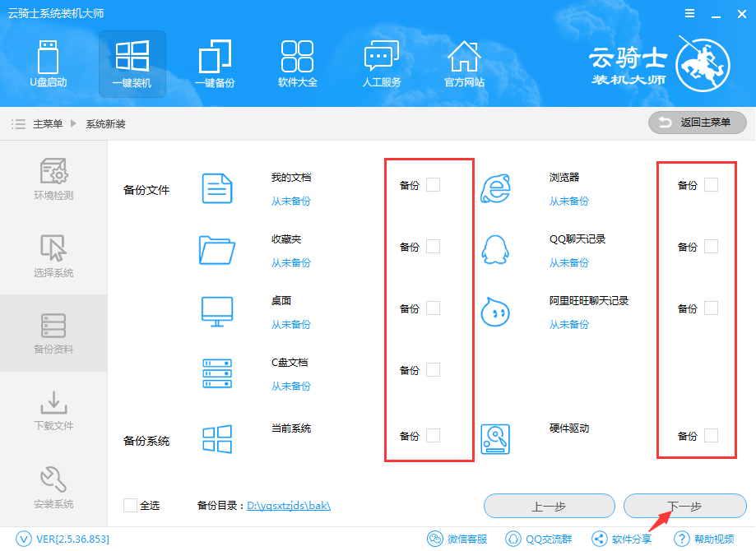Check the QQ聊天记录 backup box

712,246
